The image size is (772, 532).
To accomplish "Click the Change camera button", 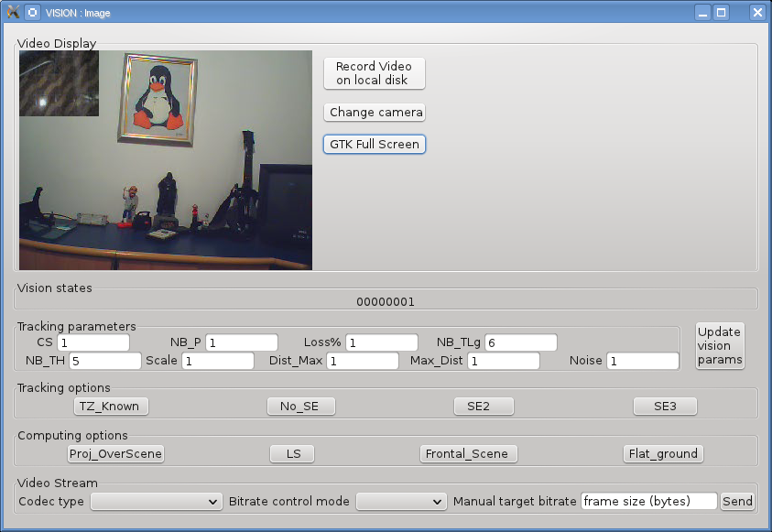I will click(x=375, y=113).
